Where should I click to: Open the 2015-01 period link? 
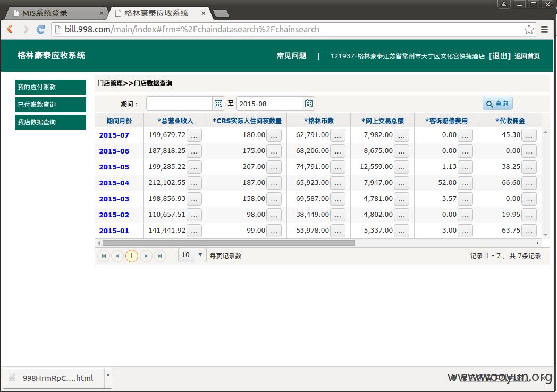(x=114, y=231)
